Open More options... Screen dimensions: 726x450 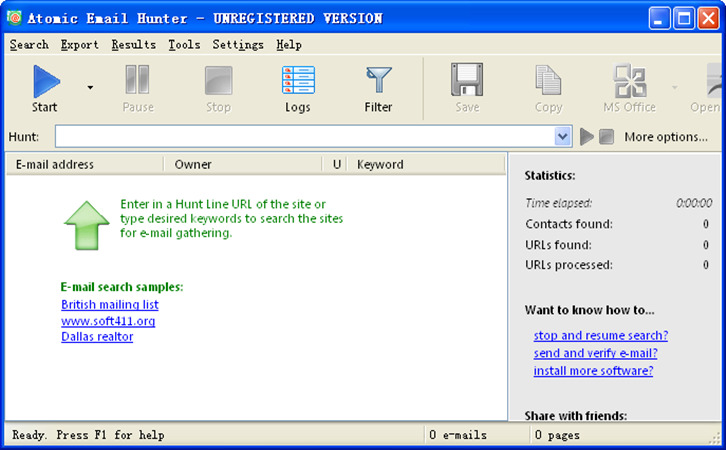coord(665,137)
